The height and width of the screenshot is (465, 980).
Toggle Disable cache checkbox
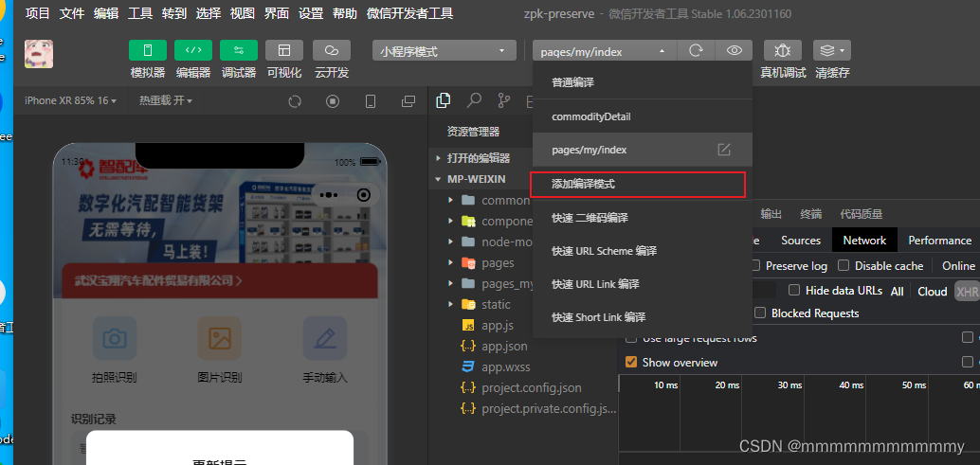coord(844,266)
